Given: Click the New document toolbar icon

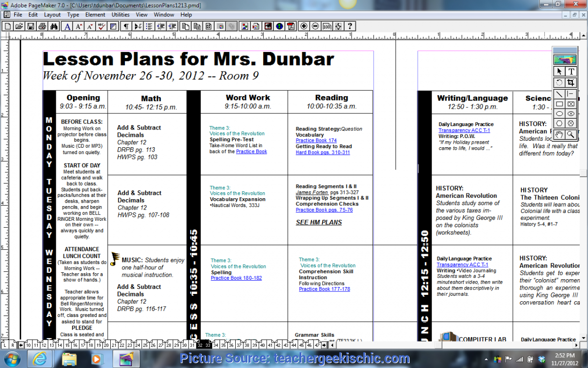Looking at the screenshot, I should [8, 26].
